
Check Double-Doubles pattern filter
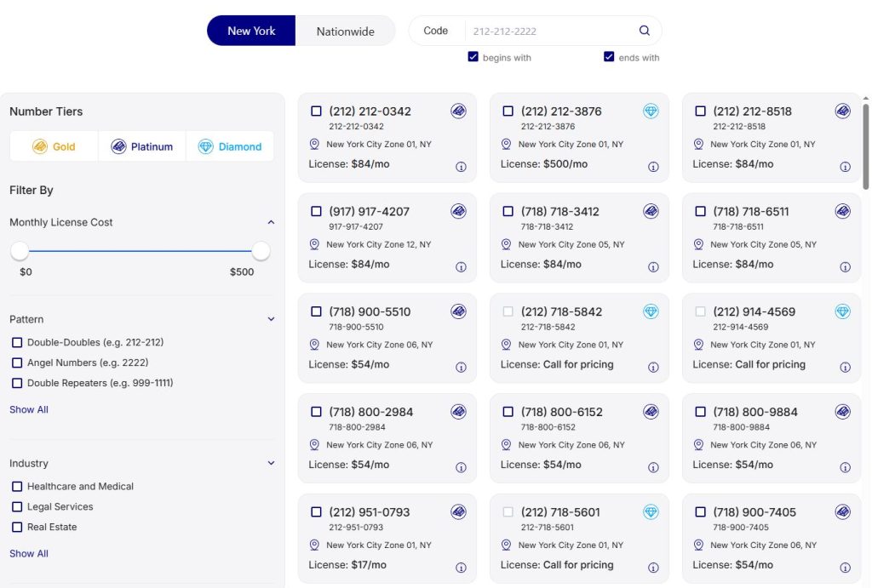[17, 342]
